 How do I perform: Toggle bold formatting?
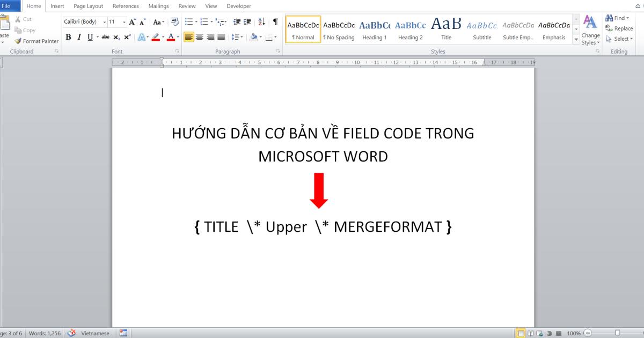(x=69, y=37)
